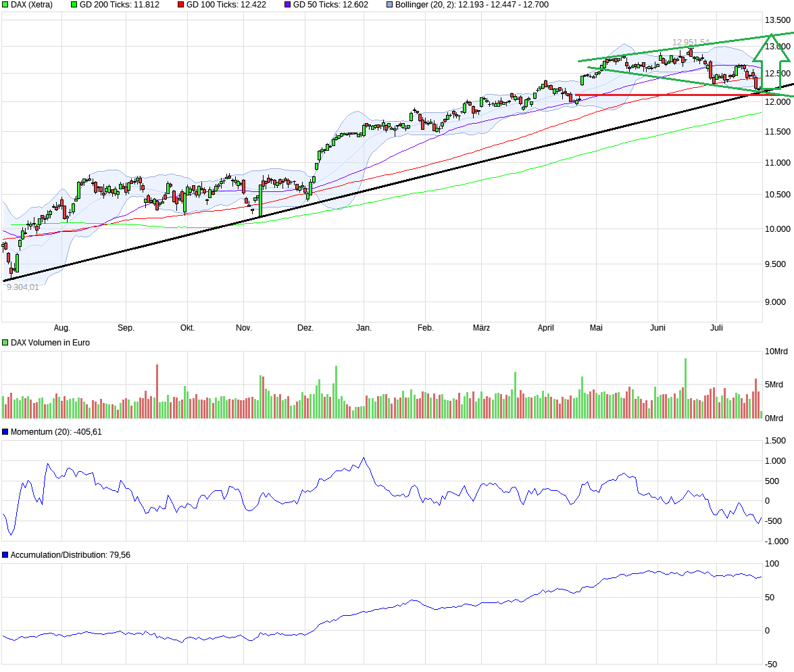Click the Momentum blue legend square
Screen dimensions: 794x672
point(5,432)
